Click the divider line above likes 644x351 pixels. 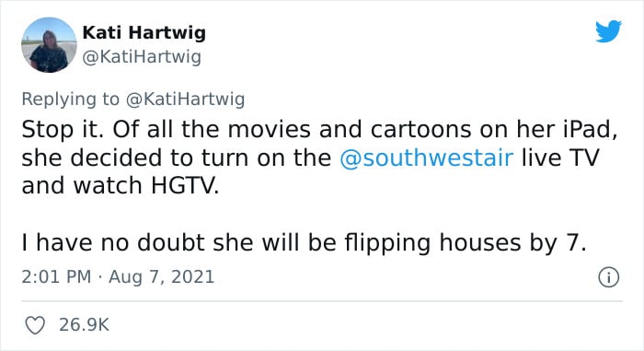point(322,301)
